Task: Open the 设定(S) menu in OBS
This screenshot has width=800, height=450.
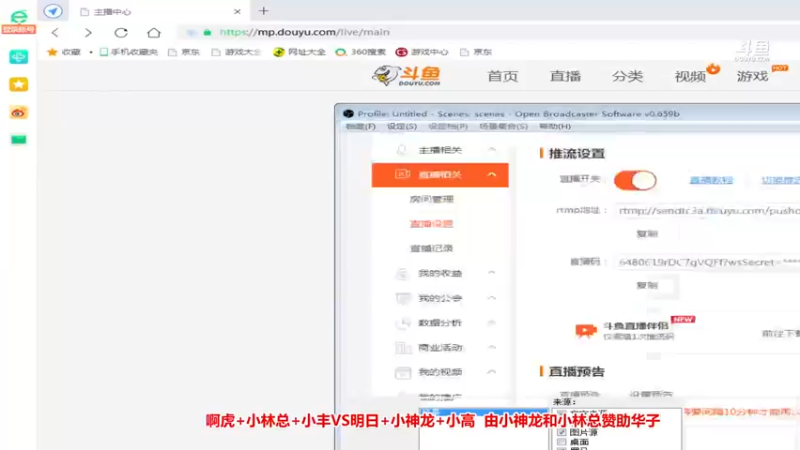Action: point(402,126)
